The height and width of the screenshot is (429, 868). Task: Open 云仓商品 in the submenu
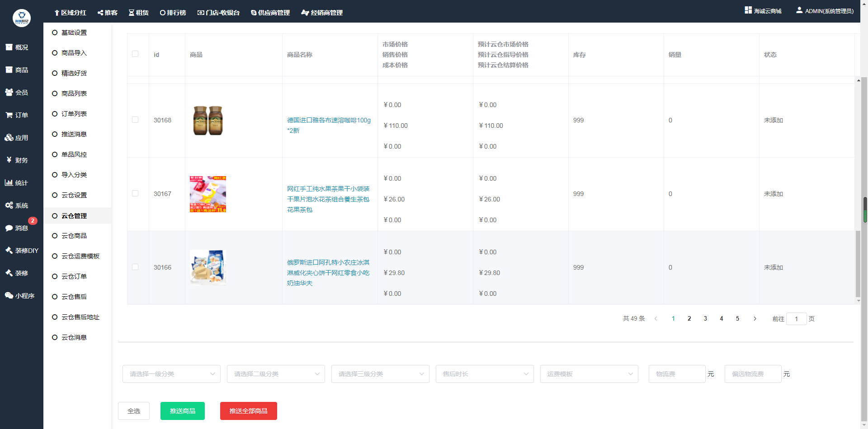point(74,236)
